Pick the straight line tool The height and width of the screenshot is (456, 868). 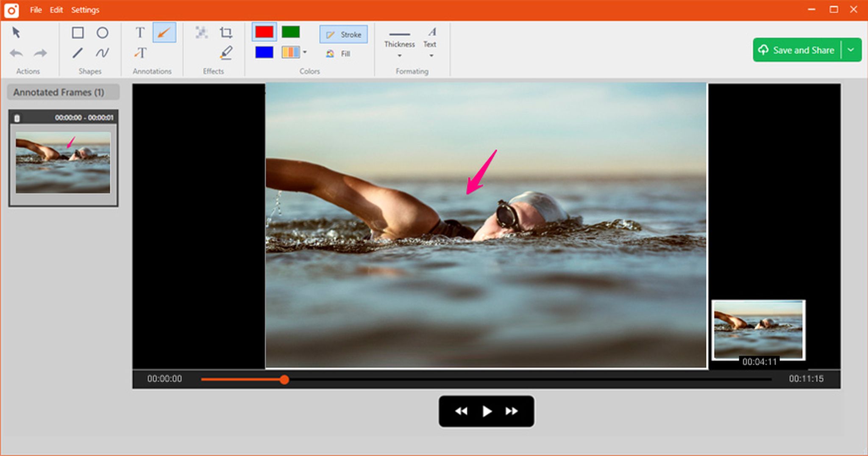(78, 53)
